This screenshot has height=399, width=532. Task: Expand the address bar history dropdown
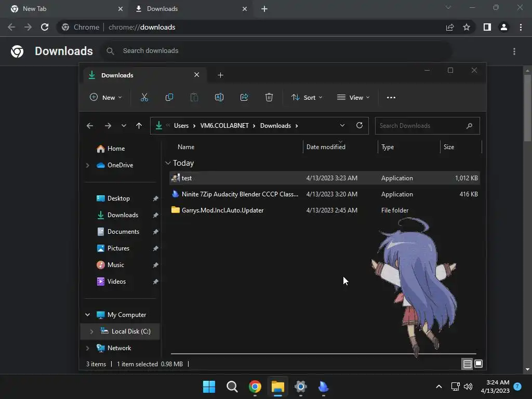(x=342, y=125)
